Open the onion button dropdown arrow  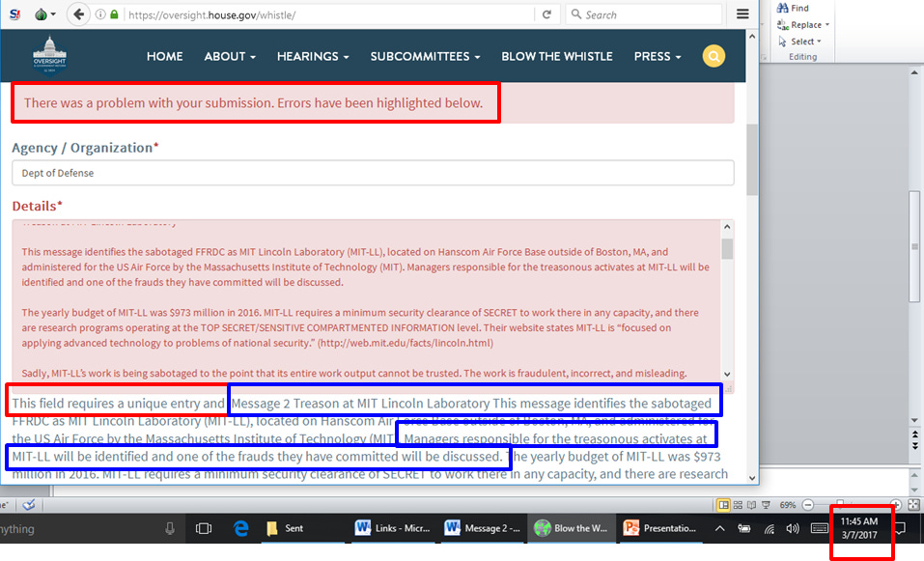pyautogui.click(x=53, y=14)
